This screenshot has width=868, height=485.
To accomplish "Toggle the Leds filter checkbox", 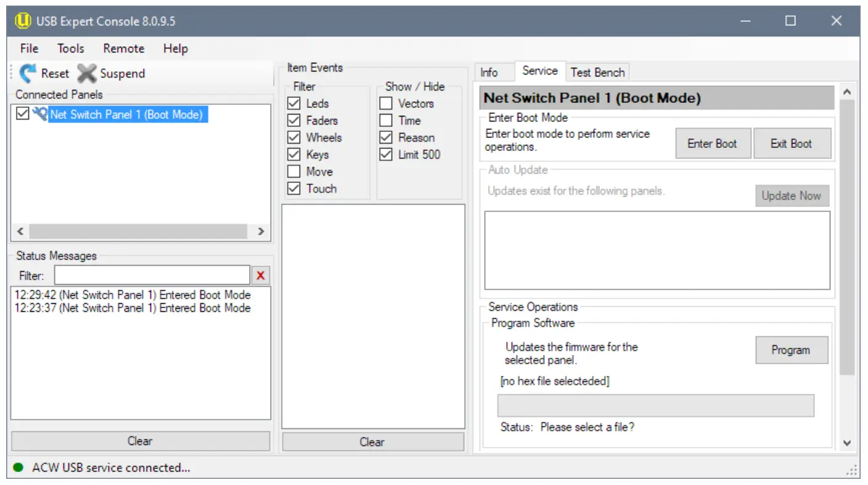I will [294, 104].
